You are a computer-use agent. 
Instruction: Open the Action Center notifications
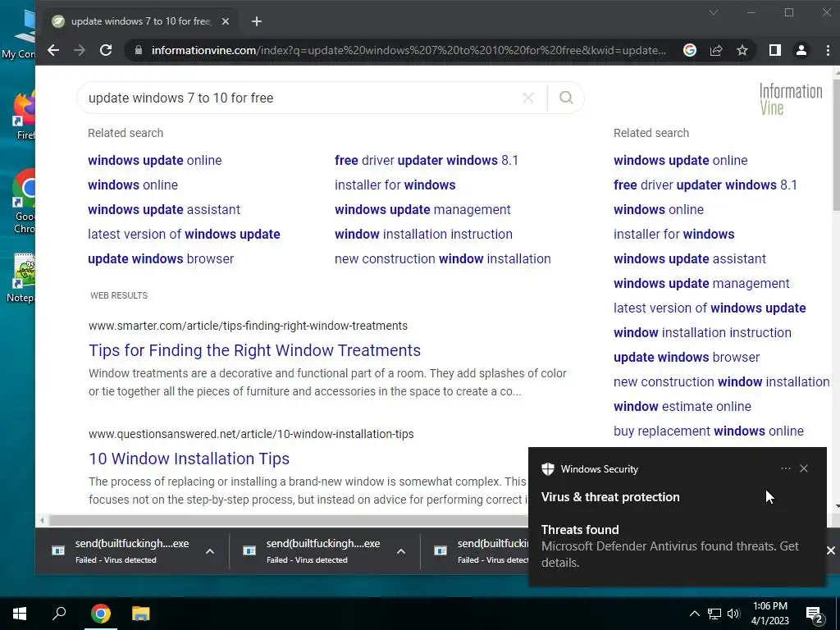[x=815, y=614]
